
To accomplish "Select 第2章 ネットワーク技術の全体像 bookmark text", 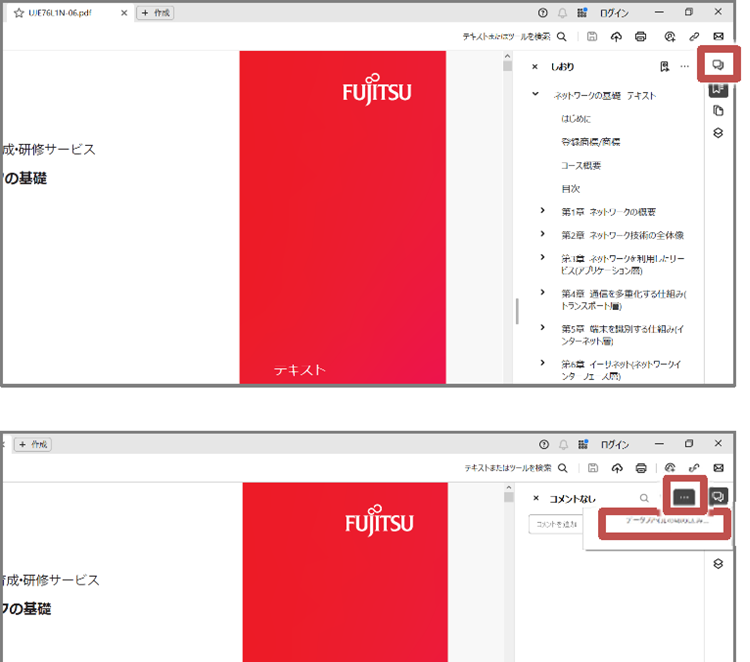I will [x=622, y=235].
